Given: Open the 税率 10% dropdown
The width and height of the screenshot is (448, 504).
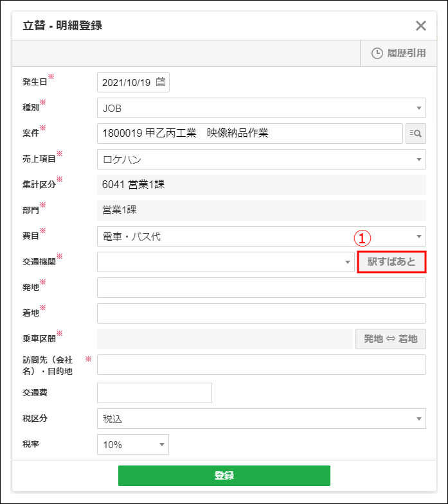Looking at the screenshot, I should pyautogui.click(x=132, y=444).
